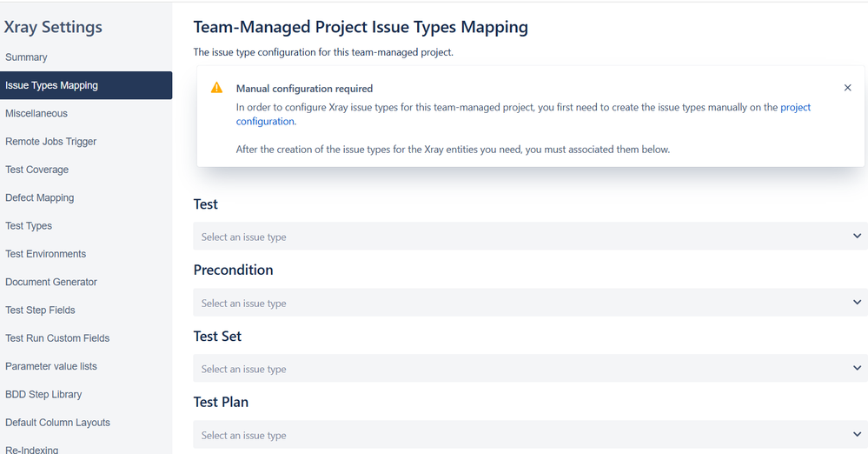Open the Test Plan issue type dropdown

(530, 435)
